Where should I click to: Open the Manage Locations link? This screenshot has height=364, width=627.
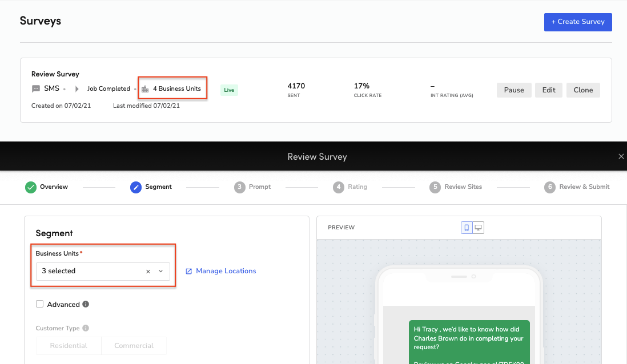226,271
